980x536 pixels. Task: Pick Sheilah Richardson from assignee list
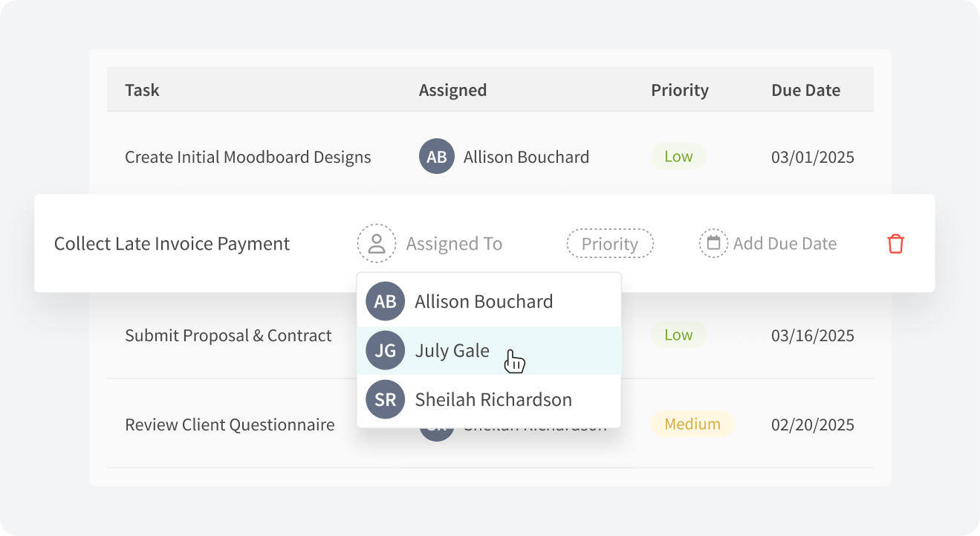coord(493,399)
